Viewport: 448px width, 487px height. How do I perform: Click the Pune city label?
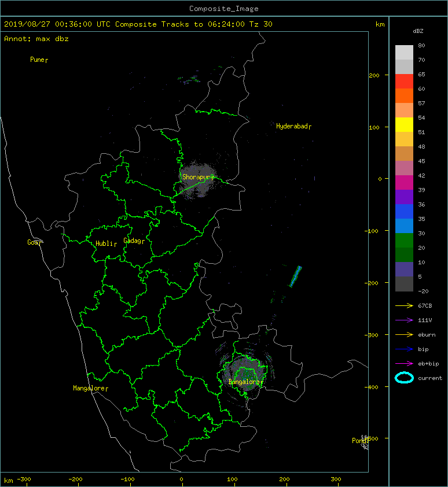click(39, 60)
